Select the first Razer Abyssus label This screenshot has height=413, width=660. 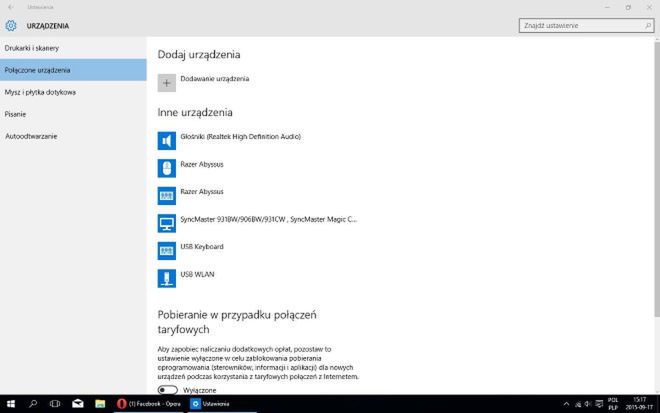tap(202, 164)
